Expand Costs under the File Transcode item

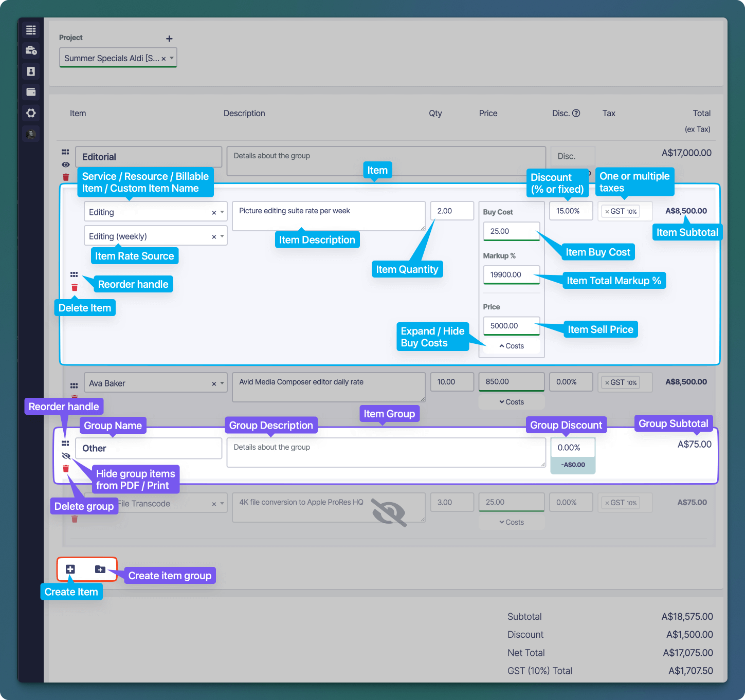click(x=512, y=522)
